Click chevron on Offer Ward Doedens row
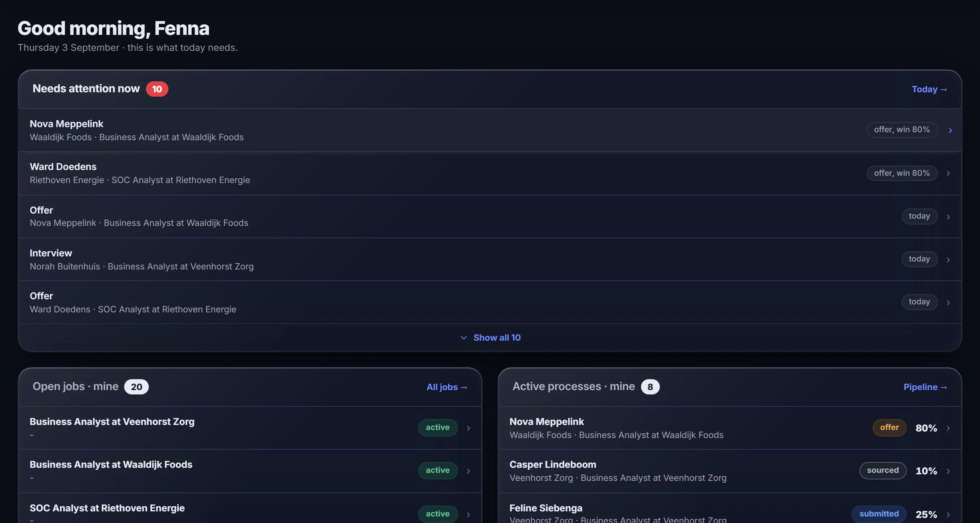 pyautogui.click(x=948, y=303)
